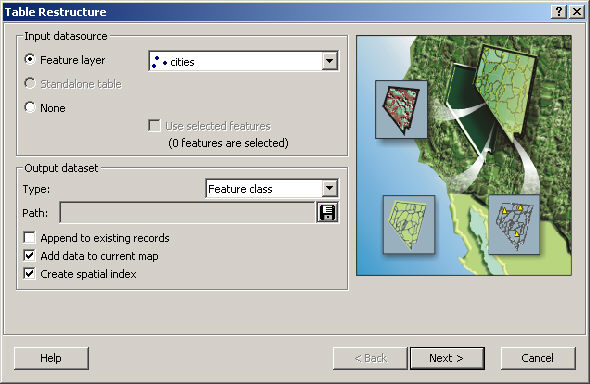Click the output Path input field
The height and width of the screenshot is (384, 590).
point(187,212)
